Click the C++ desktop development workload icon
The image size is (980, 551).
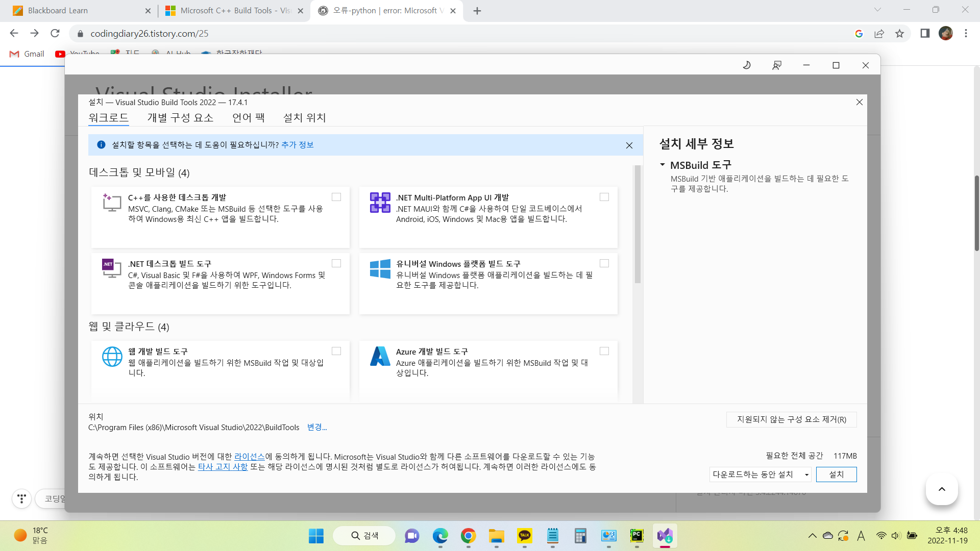pyautogui.click(x=112, y=203)
